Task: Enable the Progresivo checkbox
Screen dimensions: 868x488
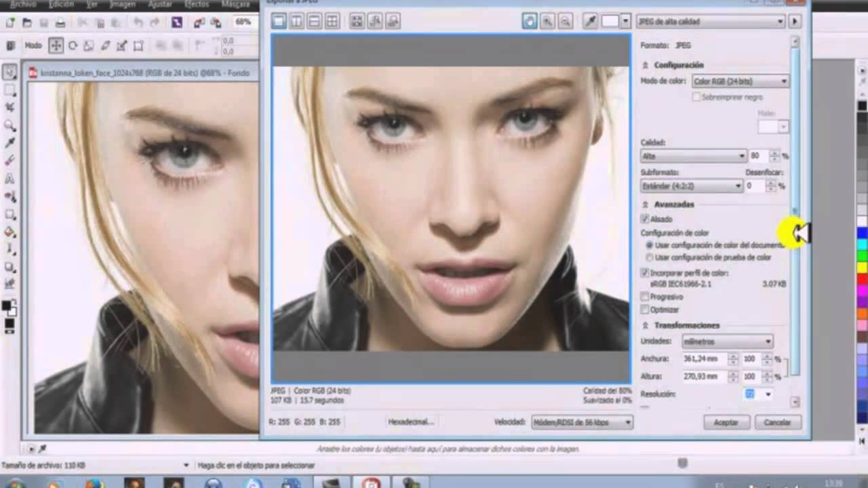Action: pos(645,297)
